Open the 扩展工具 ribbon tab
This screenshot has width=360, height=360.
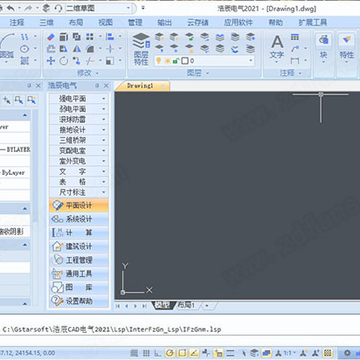[312, 22]
